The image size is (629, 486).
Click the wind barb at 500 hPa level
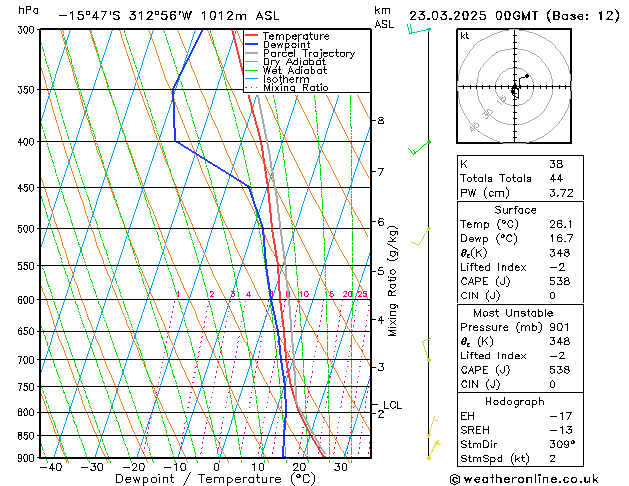click(420, 237)
